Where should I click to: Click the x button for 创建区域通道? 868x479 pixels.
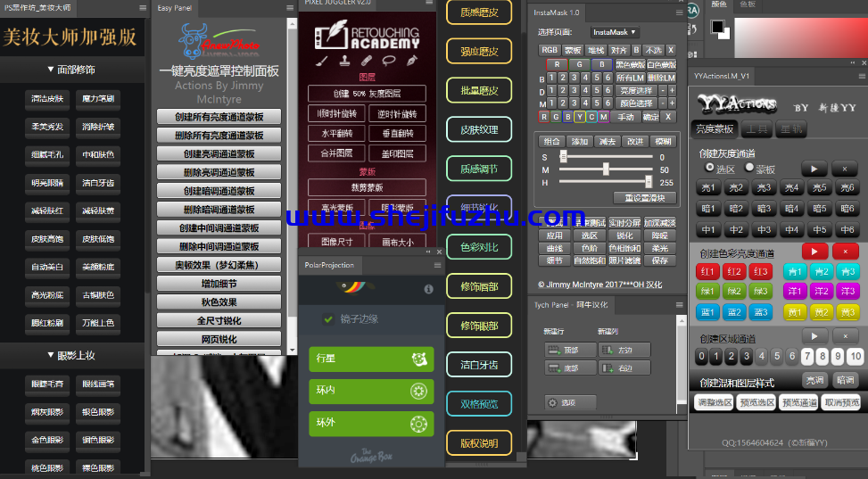tap(846, 335)
